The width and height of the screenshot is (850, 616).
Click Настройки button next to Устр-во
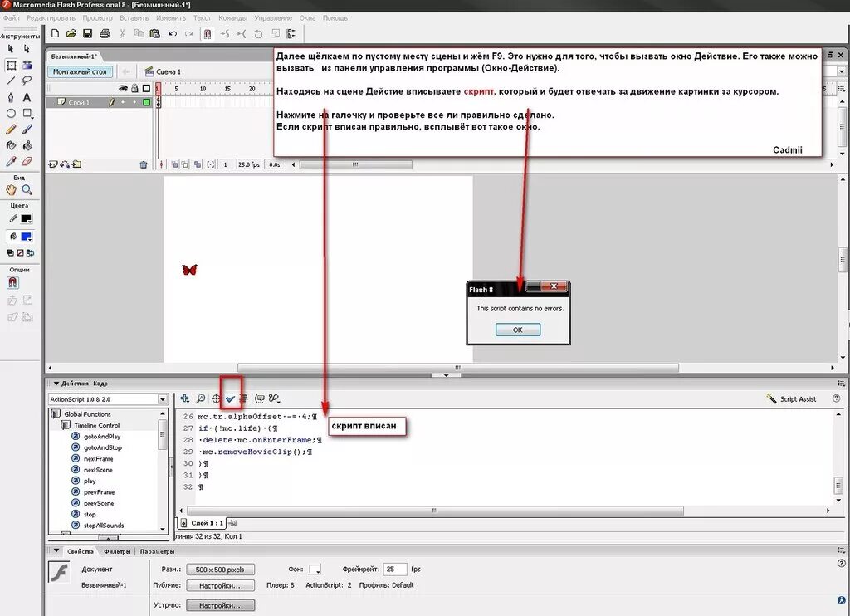[221, 605]
